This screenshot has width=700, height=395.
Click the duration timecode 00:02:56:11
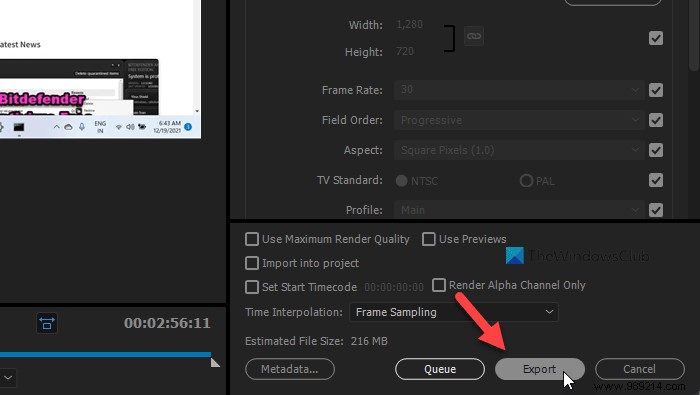[x=167, y=323]
